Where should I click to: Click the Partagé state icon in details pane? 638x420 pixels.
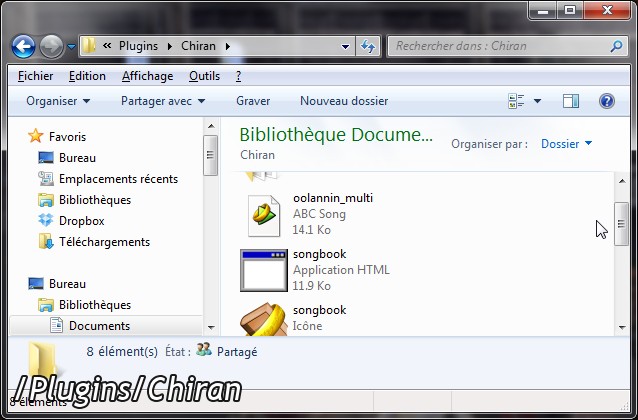(x=204, y=349)
